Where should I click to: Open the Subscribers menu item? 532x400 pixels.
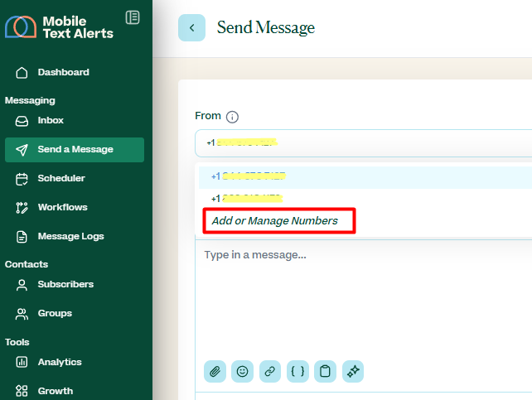point(75,284)
